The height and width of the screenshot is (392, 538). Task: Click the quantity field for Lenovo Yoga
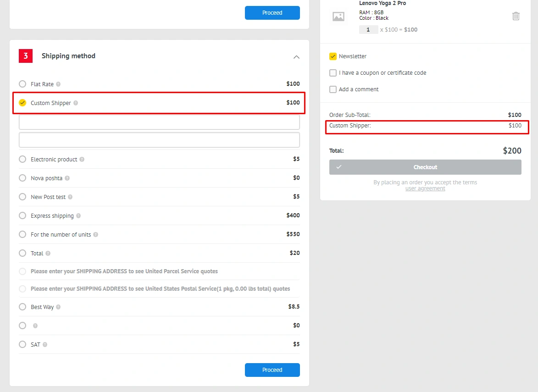[368, 30]
